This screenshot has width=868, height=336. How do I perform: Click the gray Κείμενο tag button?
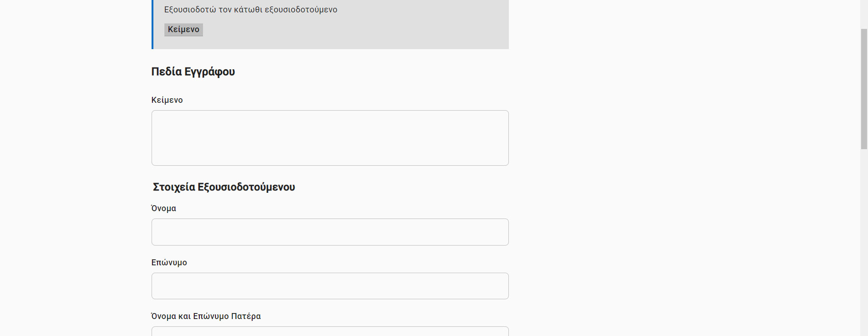click(183, 29)
